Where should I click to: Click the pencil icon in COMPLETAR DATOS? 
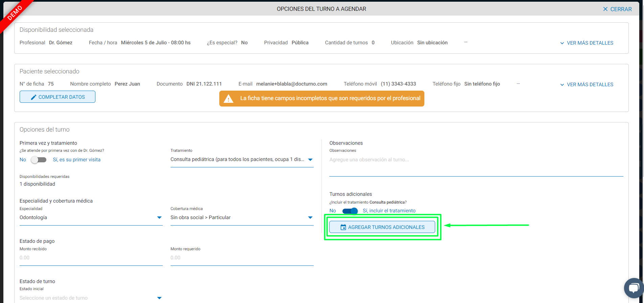(x=34, y=97)
